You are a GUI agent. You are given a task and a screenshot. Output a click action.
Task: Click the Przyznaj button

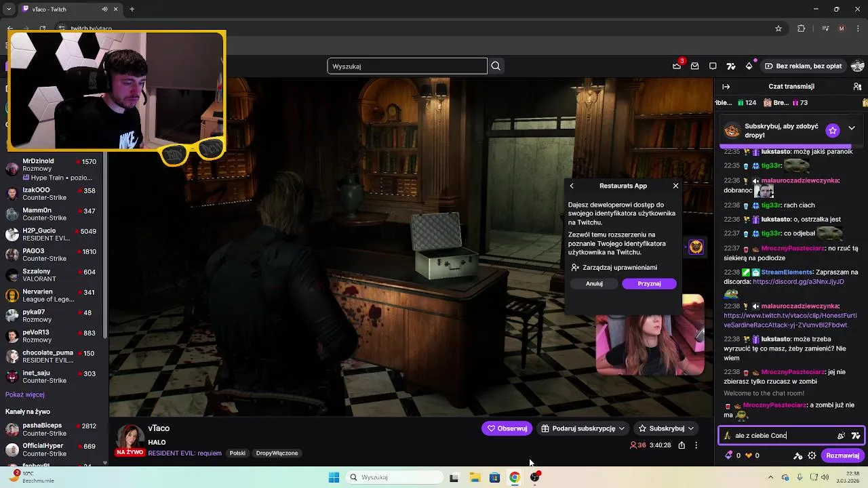click(649, 283)
